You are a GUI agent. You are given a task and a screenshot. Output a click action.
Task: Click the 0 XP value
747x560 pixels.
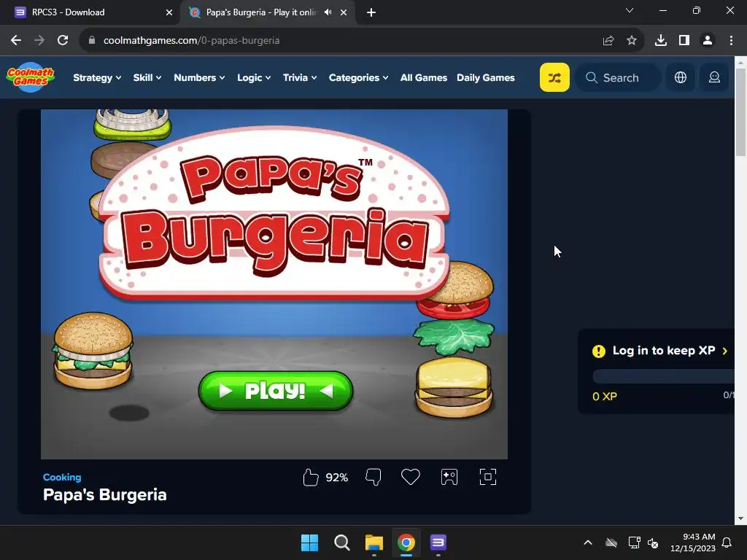click(605, 396)
